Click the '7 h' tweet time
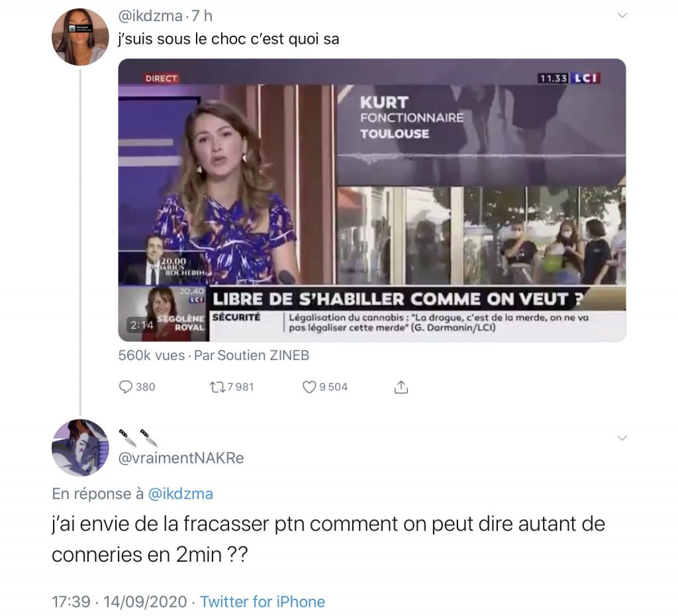Viewport: 678px width, 616px height. [x=202, y=16]
